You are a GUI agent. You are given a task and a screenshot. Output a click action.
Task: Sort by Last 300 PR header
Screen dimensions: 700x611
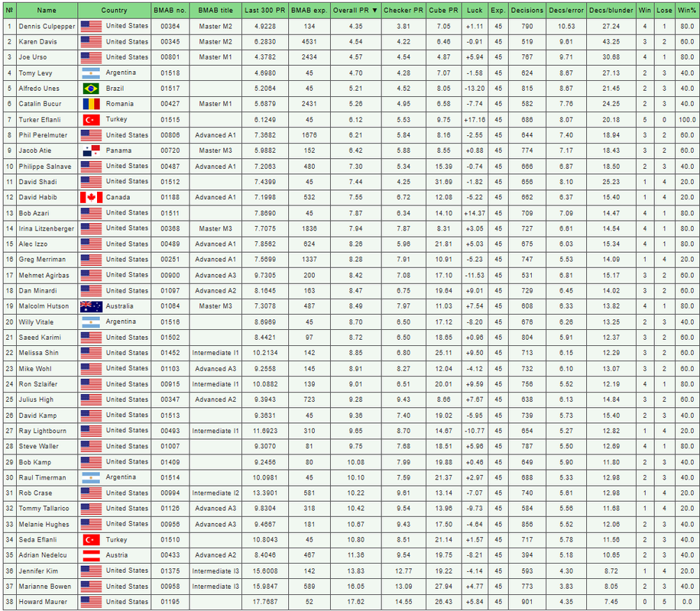(x=264, y=10)
